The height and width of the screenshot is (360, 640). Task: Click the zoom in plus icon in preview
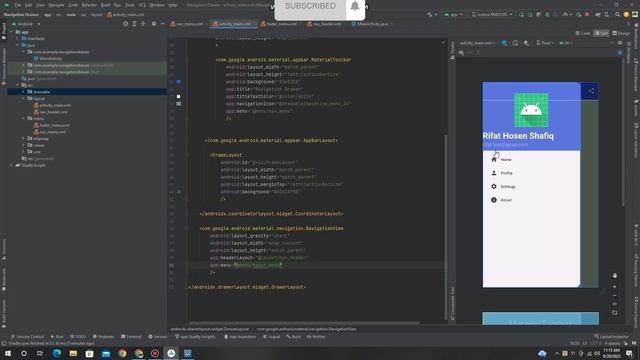pos(615,287)
